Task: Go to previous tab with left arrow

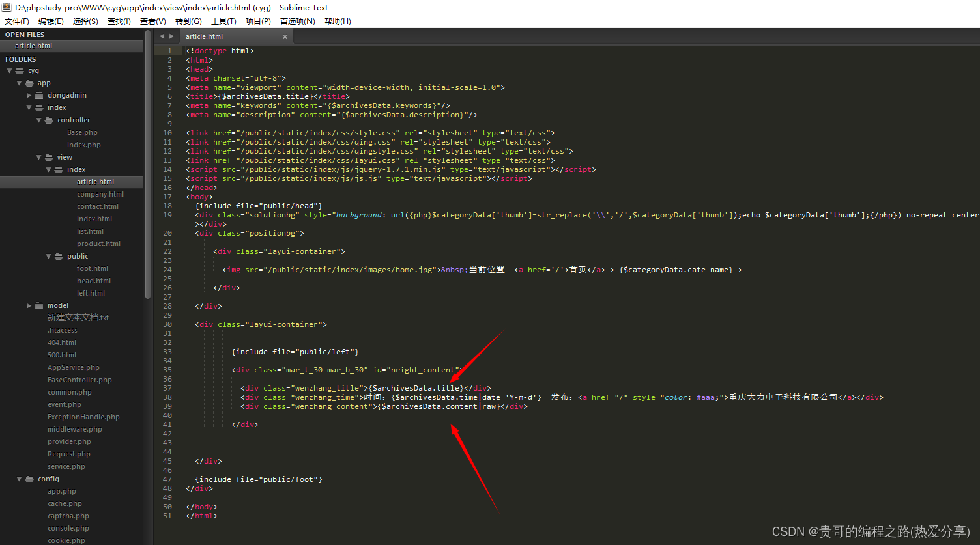Action: tap(162, 36)
